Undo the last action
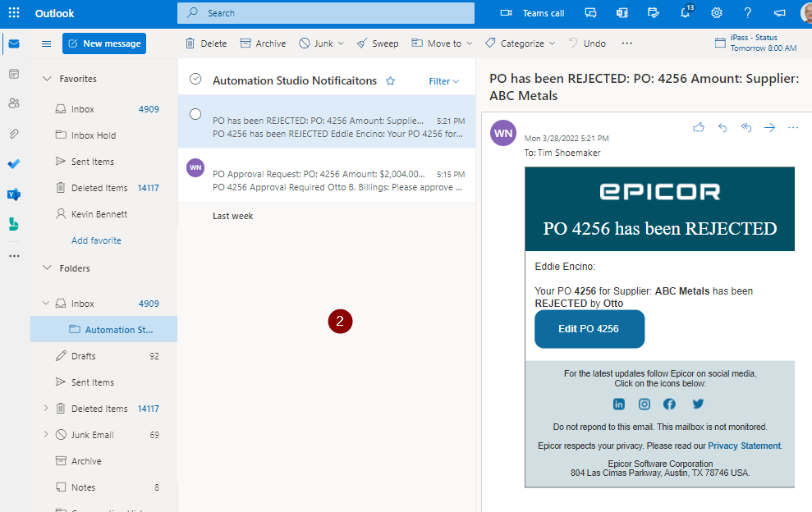Image resolution: width=812 pixels, height=512 pixels. (587, 43)
